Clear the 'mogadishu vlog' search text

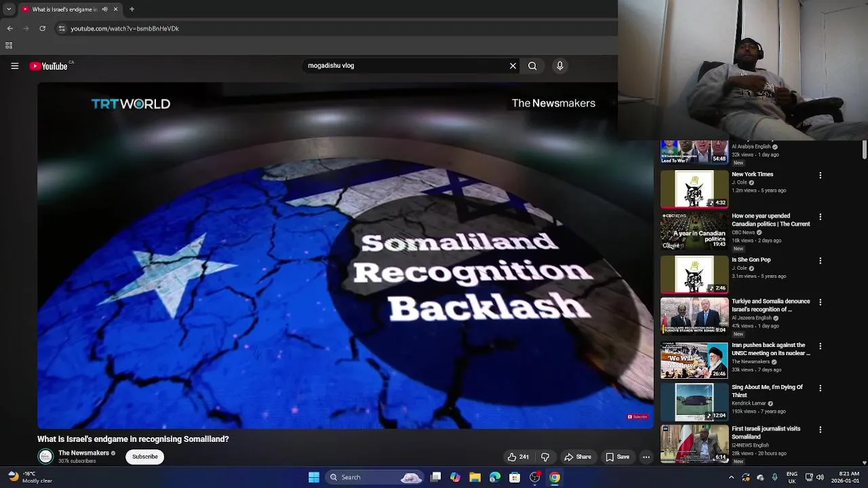tap(513, 66)
